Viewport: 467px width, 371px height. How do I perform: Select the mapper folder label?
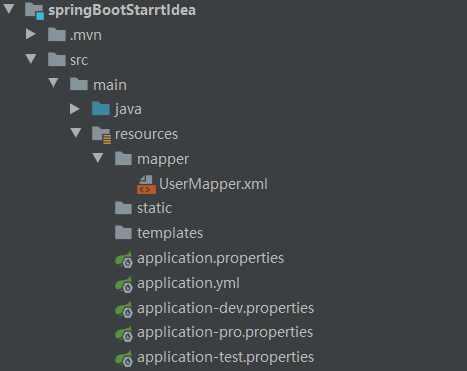click(163, 160)
